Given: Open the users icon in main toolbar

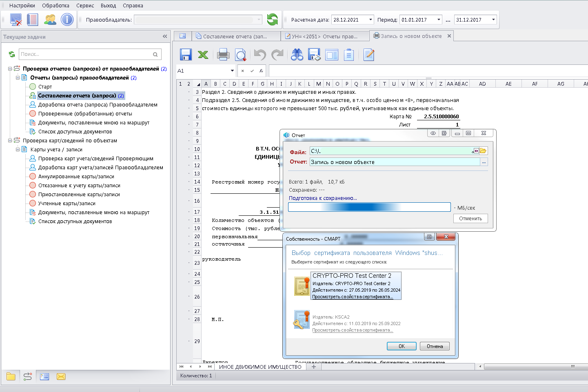Looking at the screenshot, I should 50,20.
